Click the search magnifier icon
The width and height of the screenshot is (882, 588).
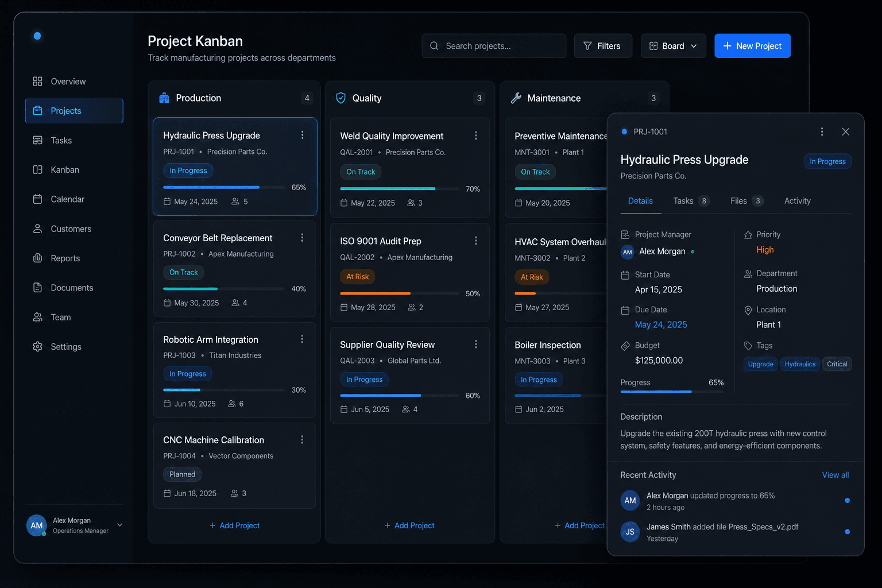(x=434, y=46)
